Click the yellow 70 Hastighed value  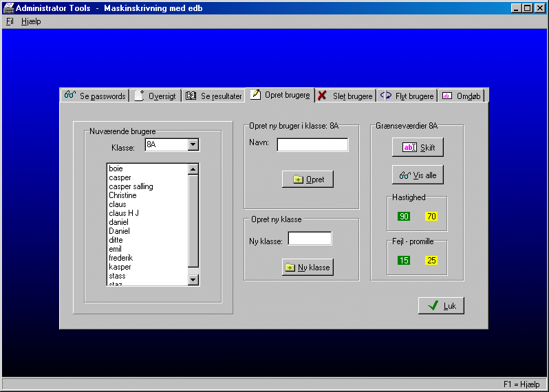pyautogui.click(x=431, y=217)
